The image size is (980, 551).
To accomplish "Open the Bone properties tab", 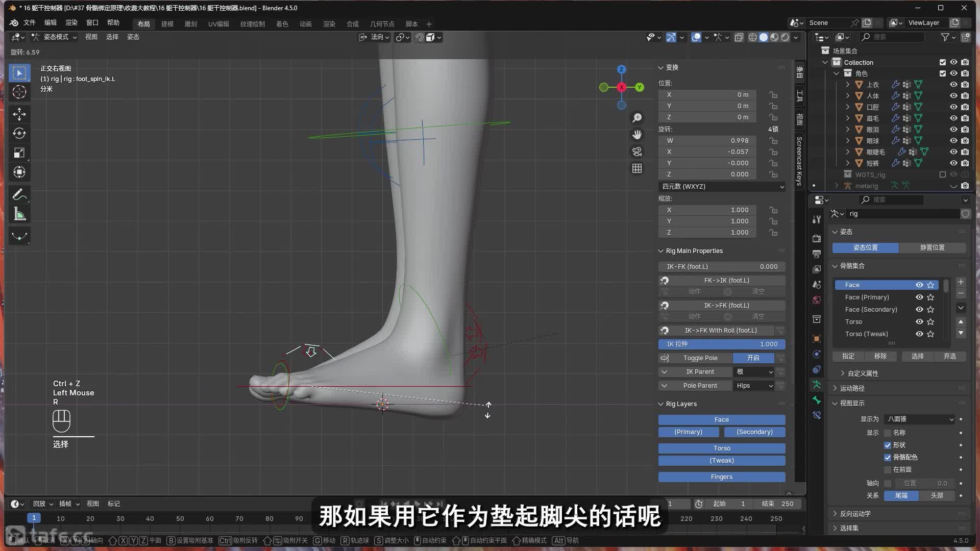I will coord(817,400).
